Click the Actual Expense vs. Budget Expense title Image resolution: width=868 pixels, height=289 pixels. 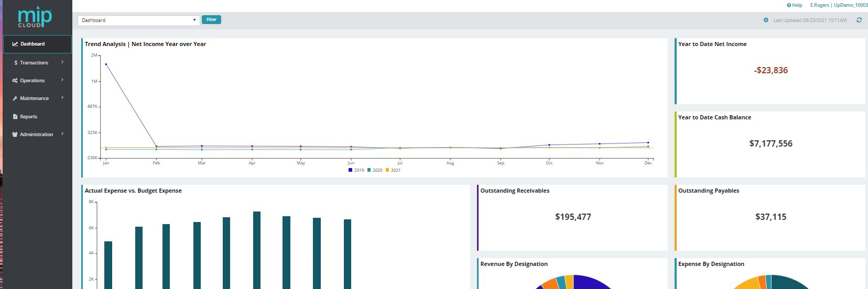point(133,191)
